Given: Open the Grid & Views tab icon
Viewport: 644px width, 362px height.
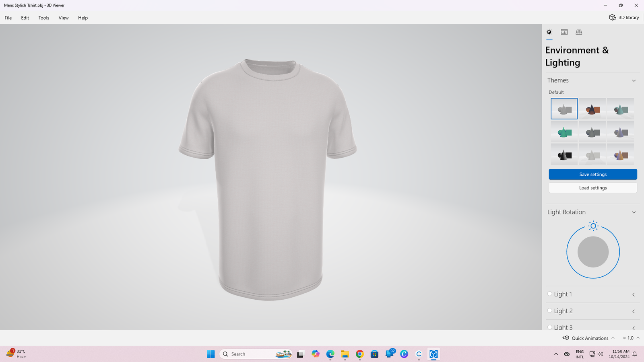Looking at the screenshot, I should click(579, 32).
